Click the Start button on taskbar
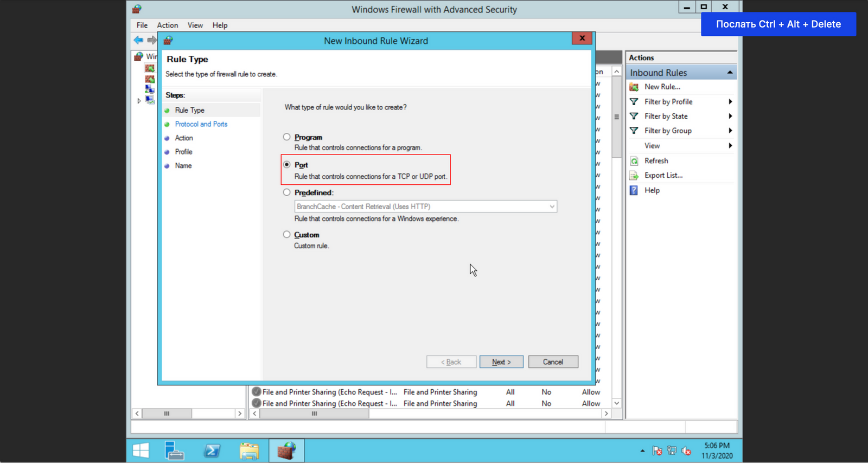Viewport: 868px width, 464px height. [x=141, y=450]
